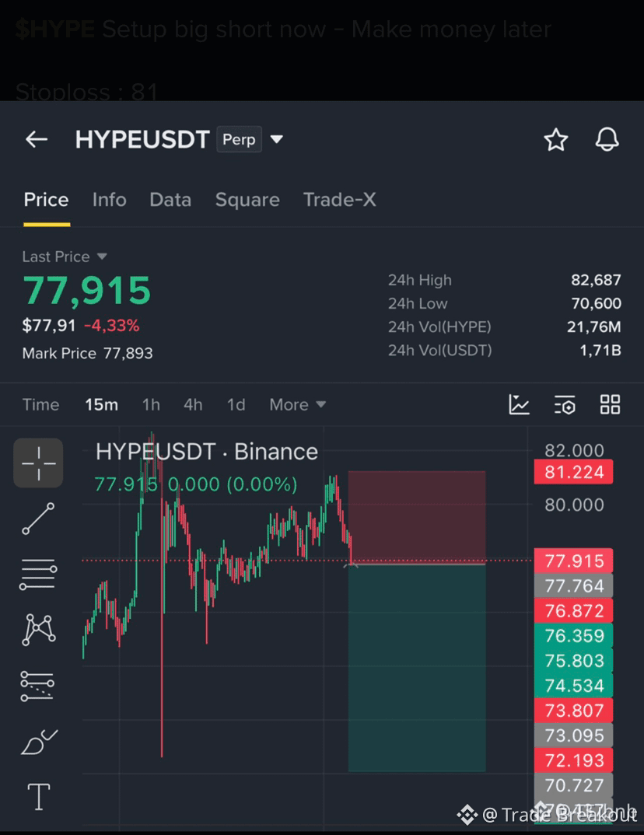Click the 77.764 price axis label
Image resolution: width=644 pixels, height=835 pixels.
(574, 585)
